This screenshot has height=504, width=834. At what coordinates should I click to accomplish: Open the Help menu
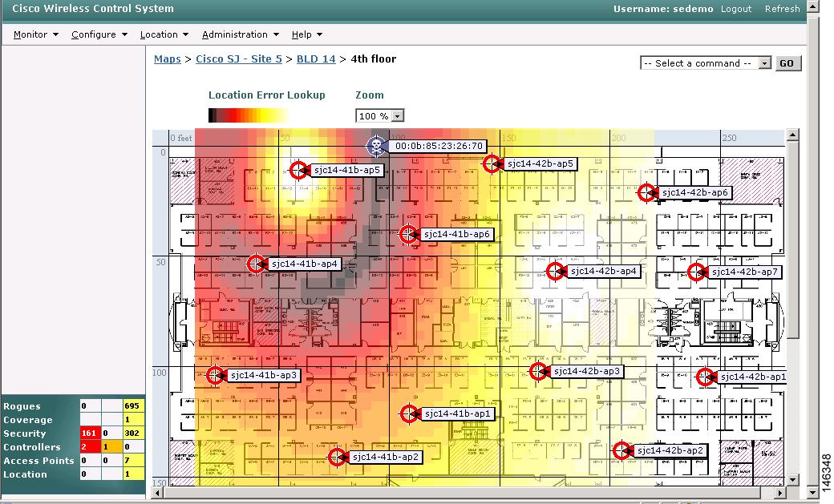click(x=307, y=34)
